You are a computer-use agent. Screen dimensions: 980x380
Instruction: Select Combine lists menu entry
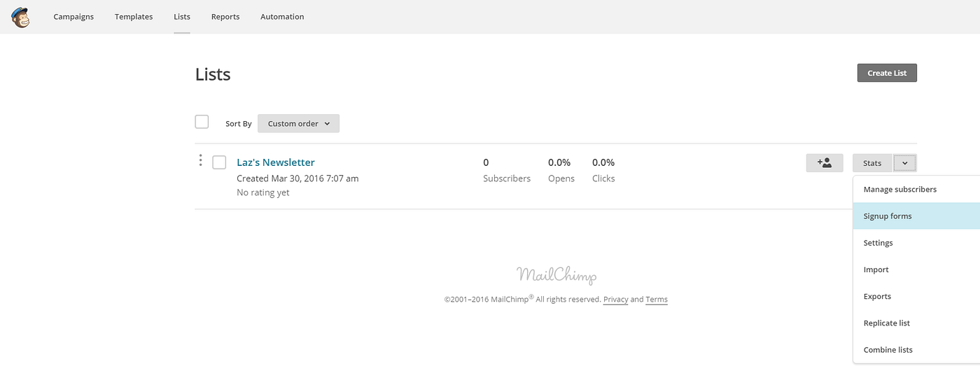tap(916, 349)
